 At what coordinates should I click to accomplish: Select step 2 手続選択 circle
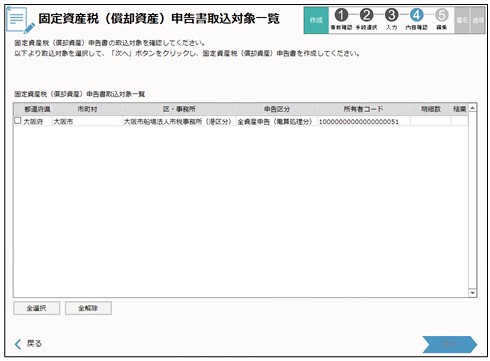(366, 15)
